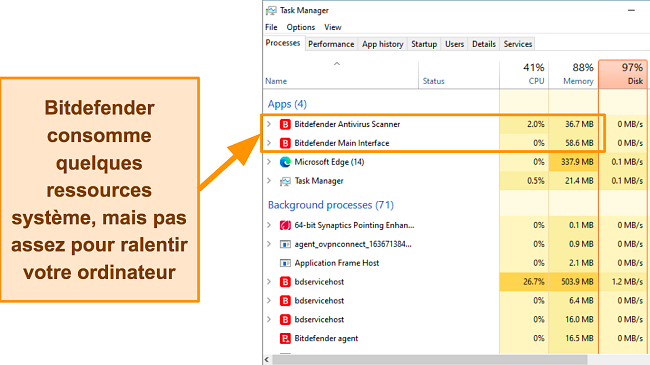Select the Microsoft Edge (14) name
Viewport: 650px width, 365px height.
click(x=329, y=162)
